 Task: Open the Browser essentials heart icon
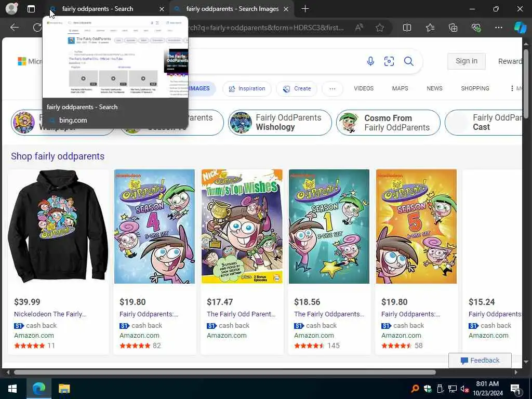pos(476,28)
